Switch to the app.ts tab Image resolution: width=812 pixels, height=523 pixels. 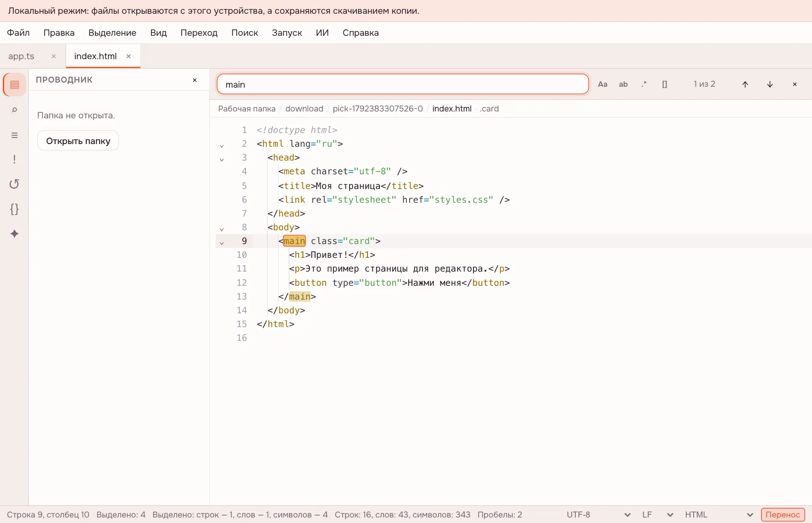(x=21, y=56)
